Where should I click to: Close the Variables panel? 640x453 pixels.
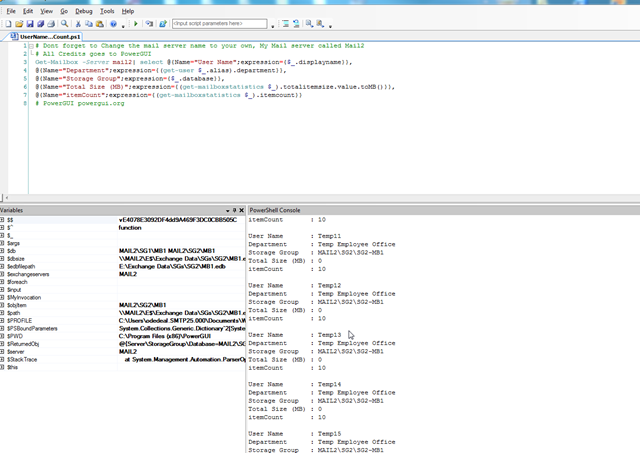click(x=242, y=210)
